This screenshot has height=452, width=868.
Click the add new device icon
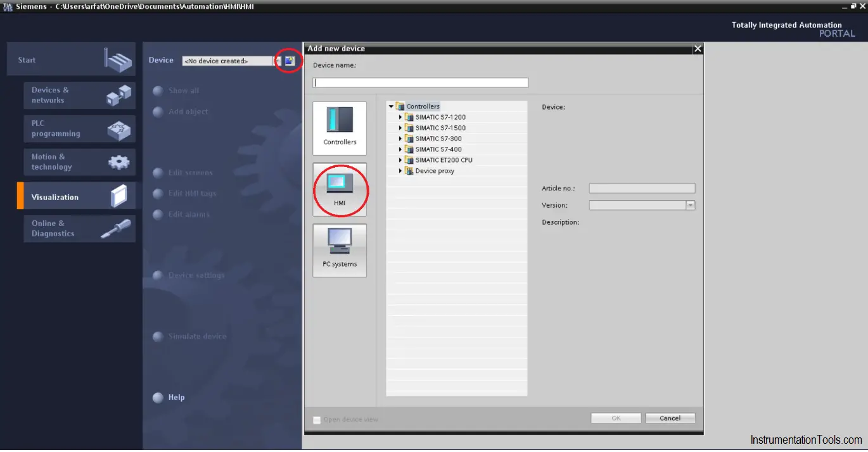tap(290, 61)
